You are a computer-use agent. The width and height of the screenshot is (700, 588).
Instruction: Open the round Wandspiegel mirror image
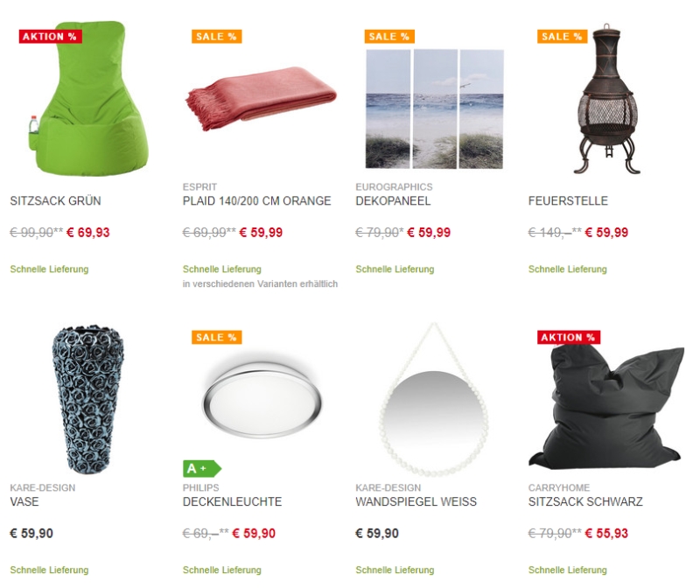[434, 400]
